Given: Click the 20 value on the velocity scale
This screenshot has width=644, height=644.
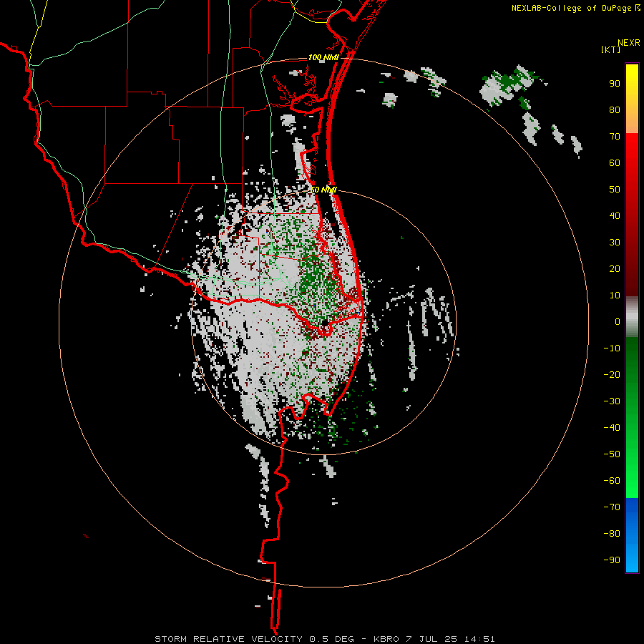Looking at the screenshot, I should [615, 269].
